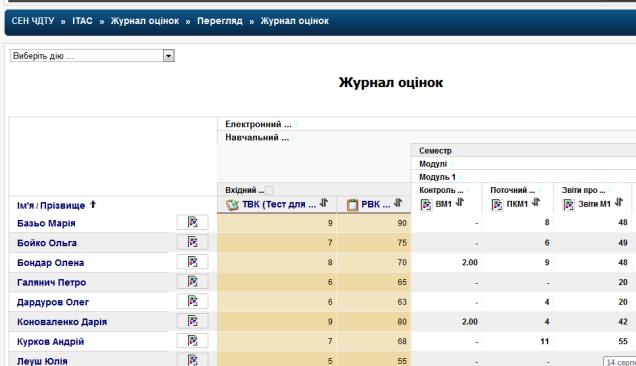636x366 pixels.
Task: Click the Звіти М1 column label
Action: pos(594,204)
